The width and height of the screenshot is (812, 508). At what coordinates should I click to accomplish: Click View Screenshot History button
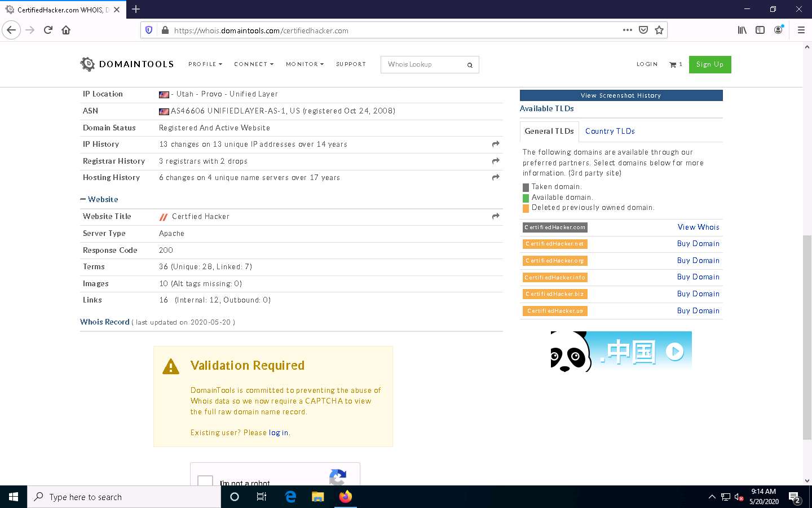(621, 95)
